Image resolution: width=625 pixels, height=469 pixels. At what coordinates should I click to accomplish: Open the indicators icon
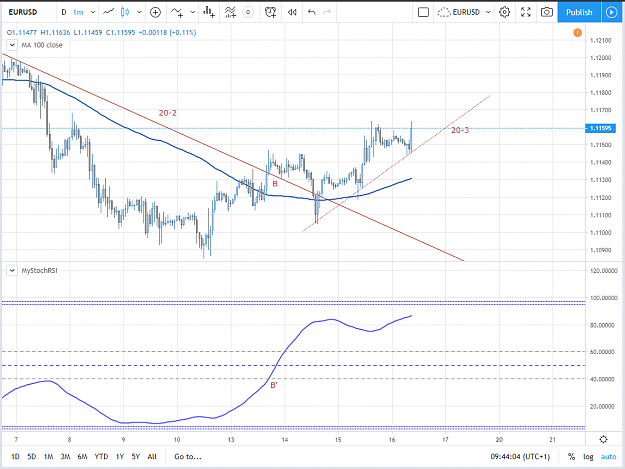pos(177,12)
